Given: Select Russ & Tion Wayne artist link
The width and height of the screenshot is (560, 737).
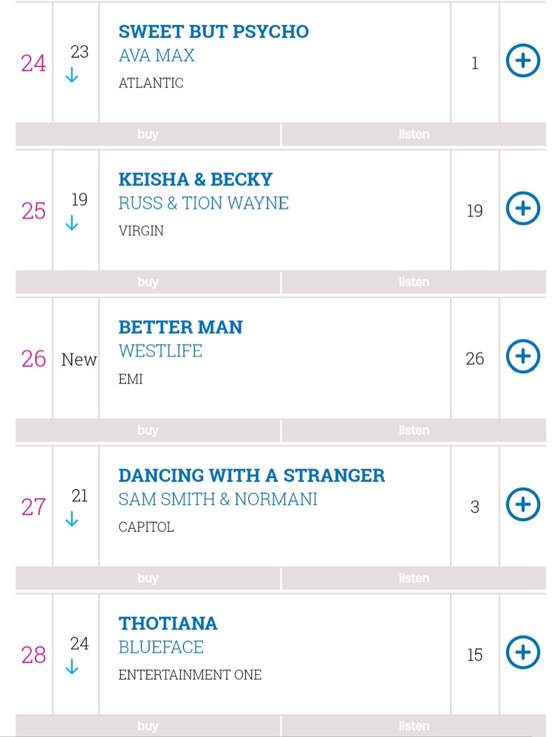Looking at the screenshot, I should 203,203.
